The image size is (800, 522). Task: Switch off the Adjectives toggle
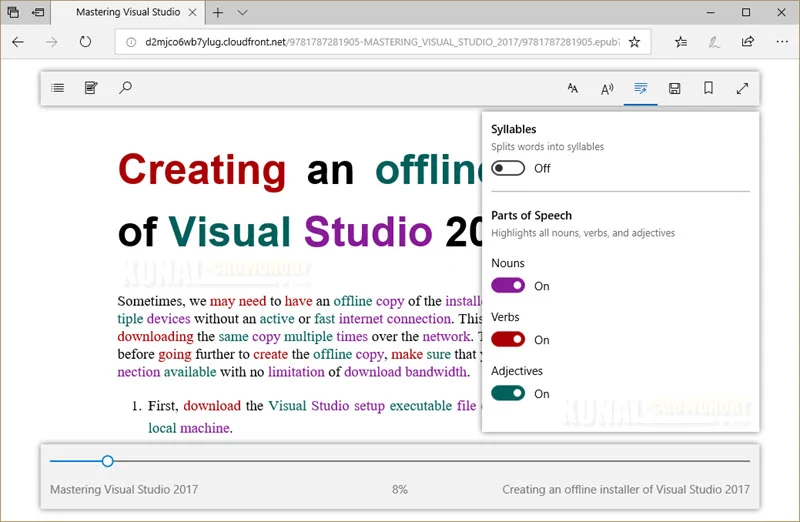(508, 393)
